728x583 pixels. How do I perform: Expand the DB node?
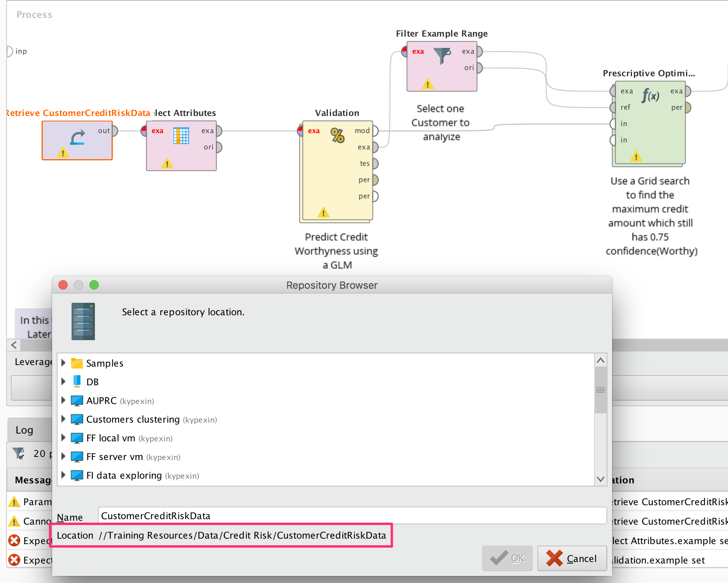(63, 381)
